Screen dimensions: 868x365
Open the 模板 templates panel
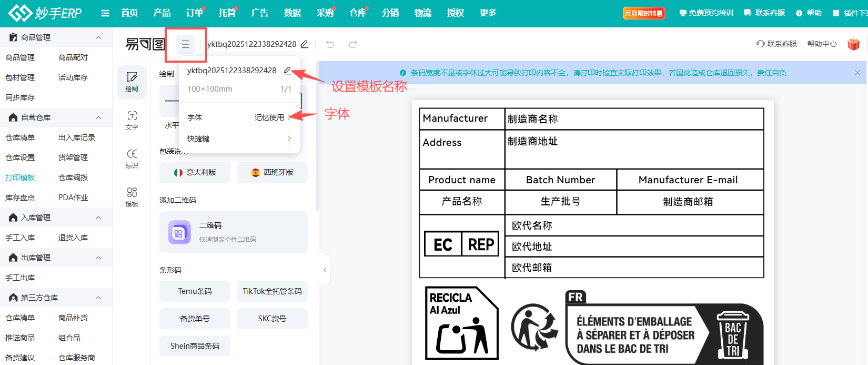[132, 196]
